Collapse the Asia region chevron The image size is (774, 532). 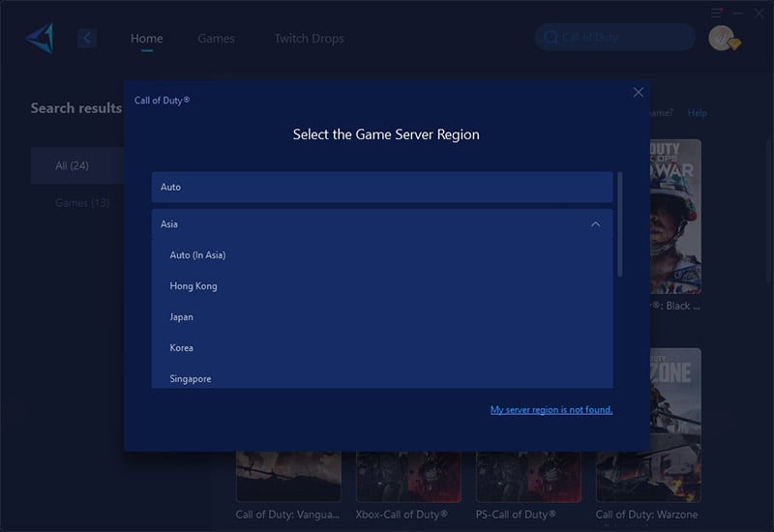click(596, 224)
